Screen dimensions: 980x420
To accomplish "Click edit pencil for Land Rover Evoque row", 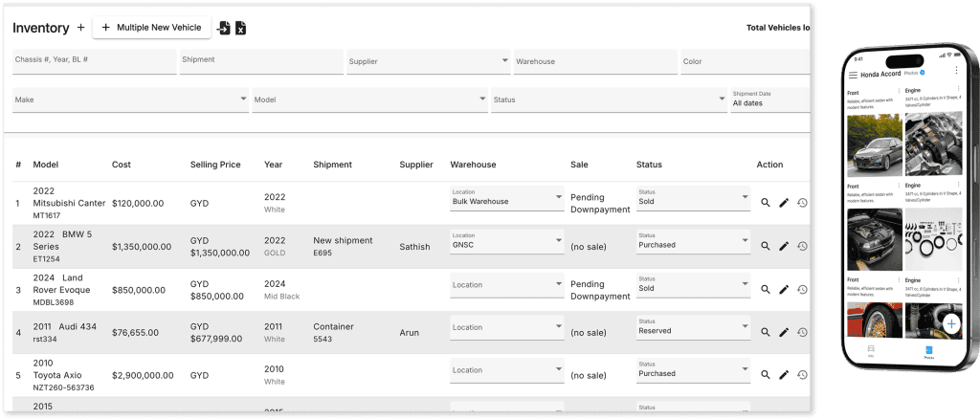I will pyautogui.click(x=784, y=289).
